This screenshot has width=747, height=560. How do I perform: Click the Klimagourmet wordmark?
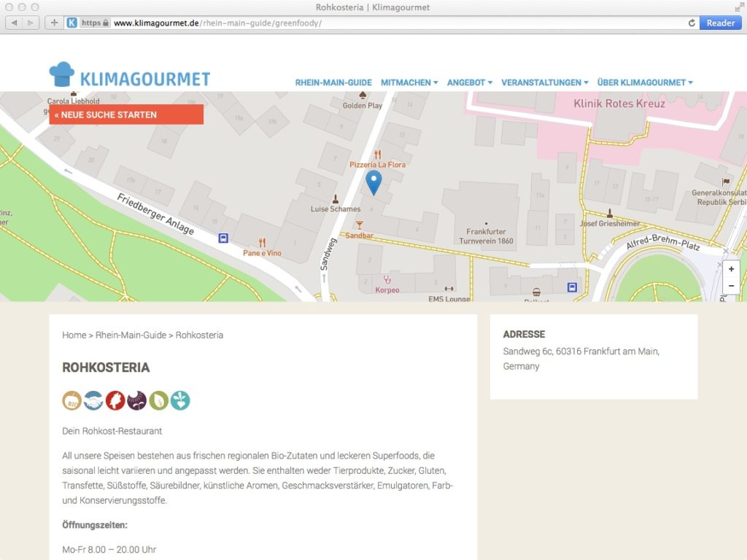point(145,79)
